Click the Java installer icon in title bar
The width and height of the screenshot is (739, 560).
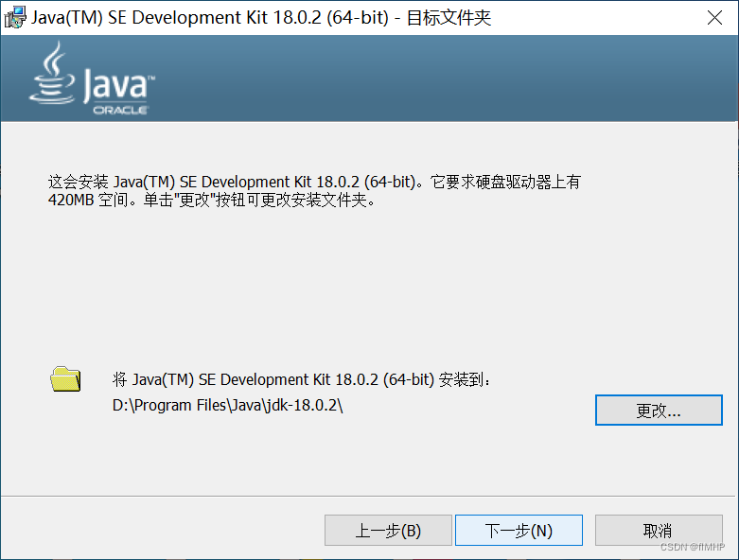point(15,17)
